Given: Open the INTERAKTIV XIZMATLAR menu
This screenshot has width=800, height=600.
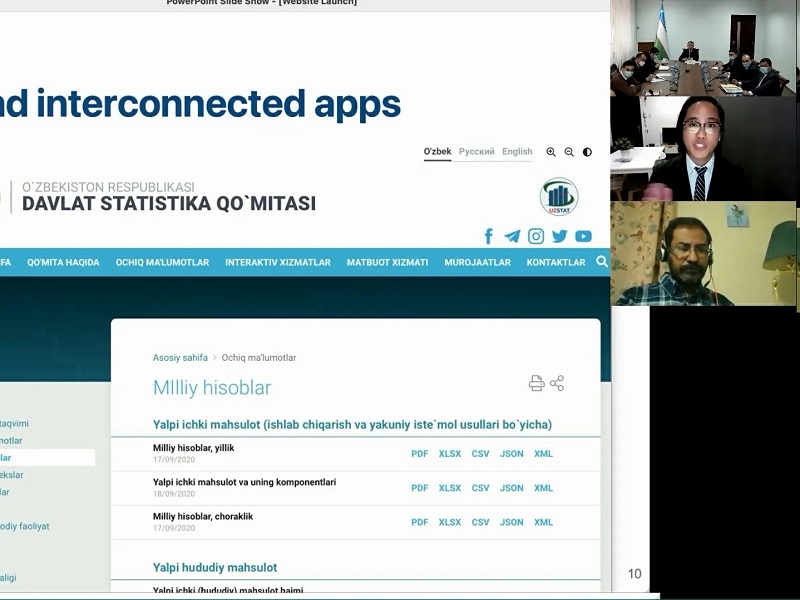Looking at the screenshot, I should click(x=278, y=263).
